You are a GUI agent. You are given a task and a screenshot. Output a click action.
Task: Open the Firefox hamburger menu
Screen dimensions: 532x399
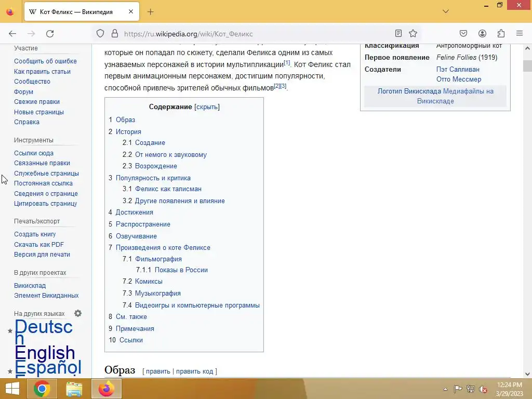(520, 33)
